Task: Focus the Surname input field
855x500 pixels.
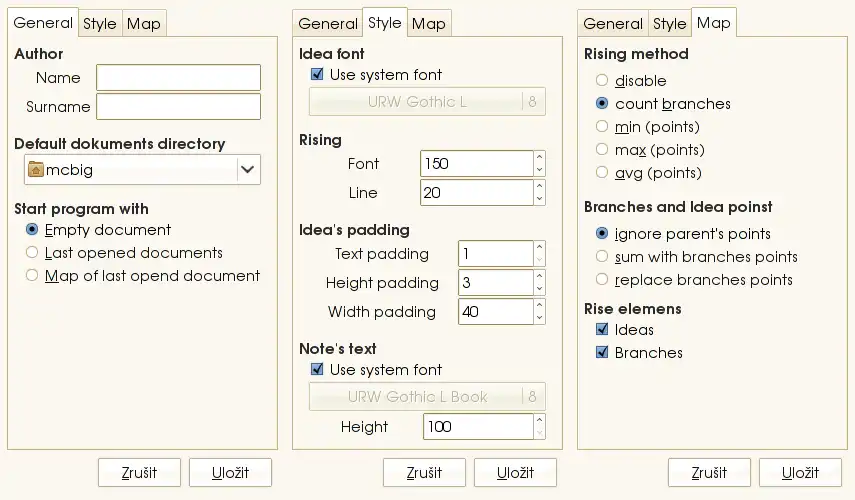Action: pos(178,107)
